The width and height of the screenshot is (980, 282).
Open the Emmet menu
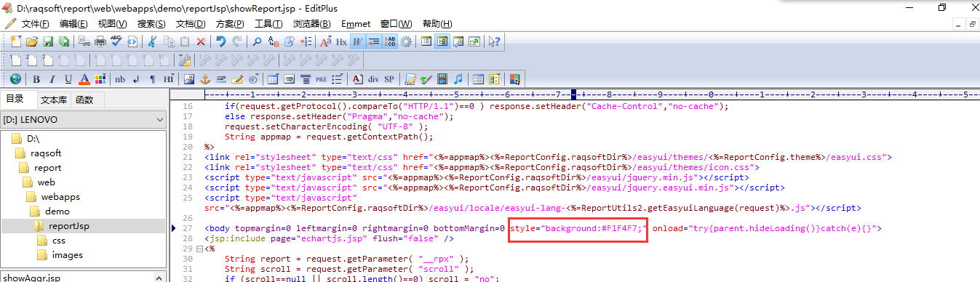pyautogui.click(x=356, y=23)
